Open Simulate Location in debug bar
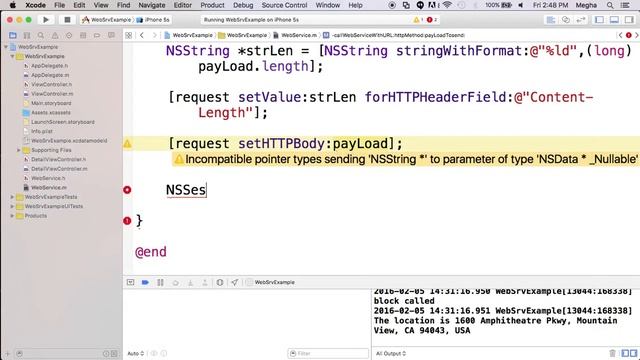 point(234,282)
